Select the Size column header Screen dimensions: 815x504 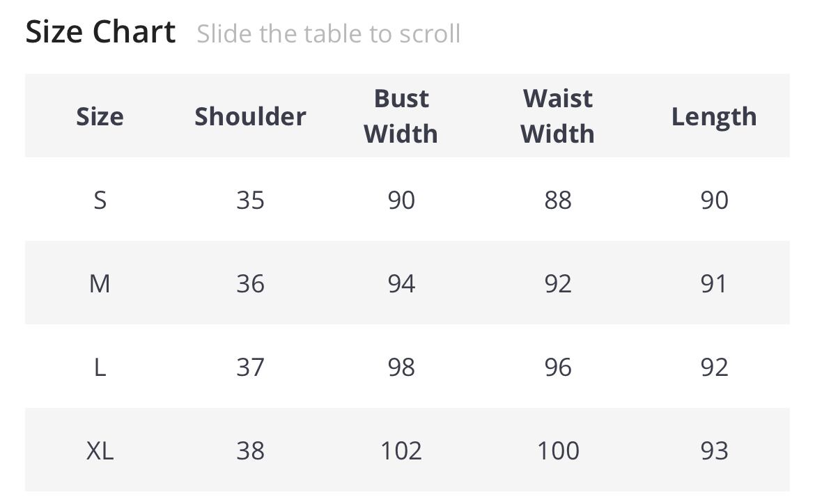pos(100,116)
